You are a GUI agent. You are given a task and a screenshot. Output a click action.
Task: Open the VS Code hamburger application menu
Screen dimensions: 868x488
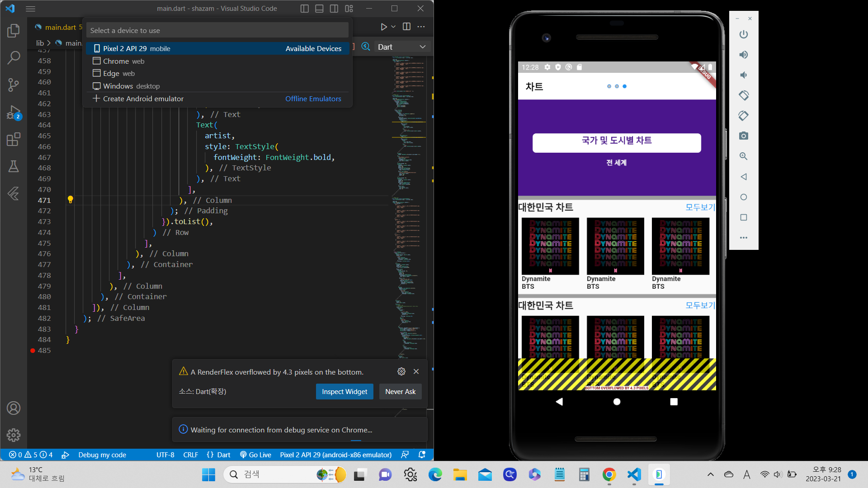31,9
